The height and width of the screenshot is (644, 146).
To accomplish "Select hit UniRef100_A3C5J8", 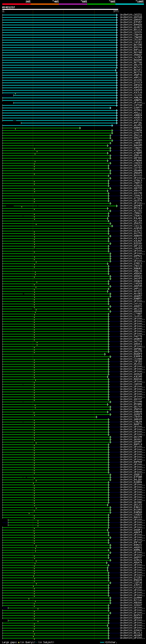I will (x=131, y=93).
